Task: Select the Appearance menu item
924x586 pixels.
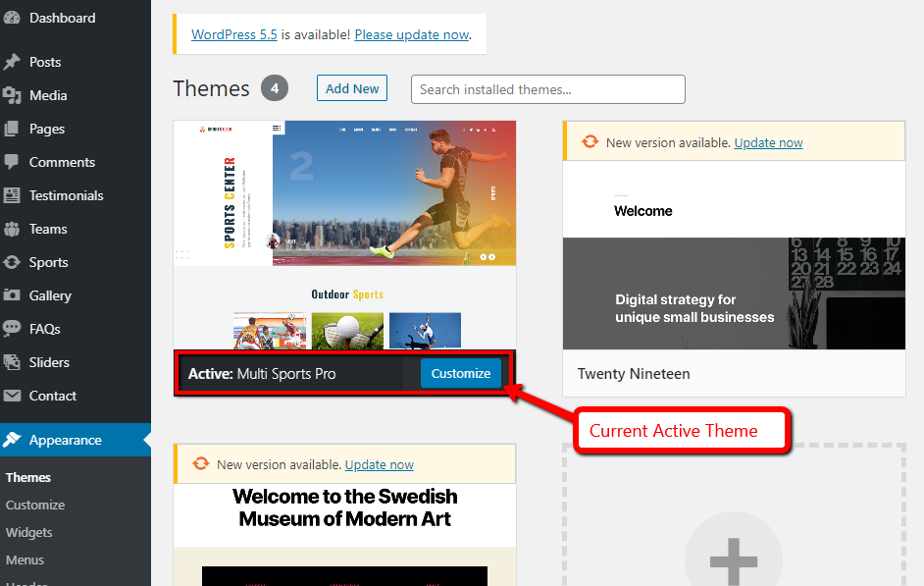Action: pyautogui.click(x=76, y=440)
